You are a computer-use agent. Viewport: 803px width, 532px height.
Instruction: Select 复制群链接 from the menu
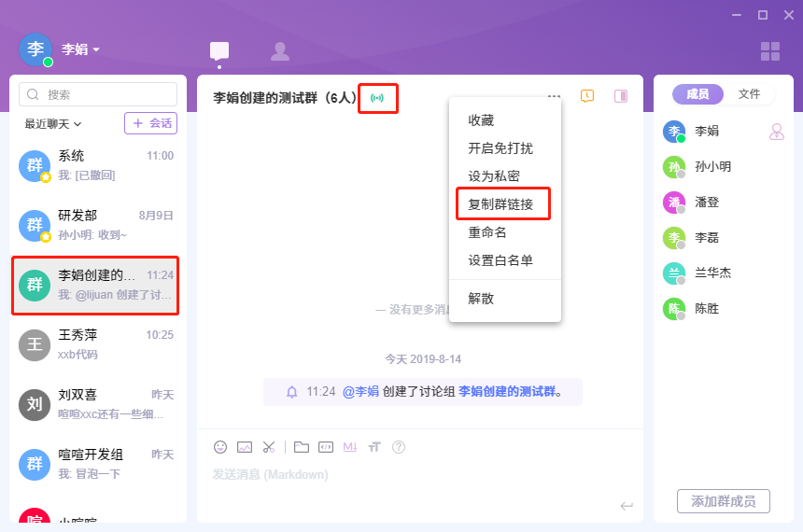(x=500, y=204)
